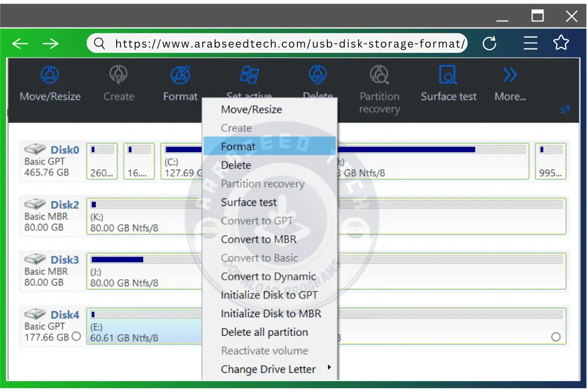
Task: Go back with browser left arrow
Action: 20,44
